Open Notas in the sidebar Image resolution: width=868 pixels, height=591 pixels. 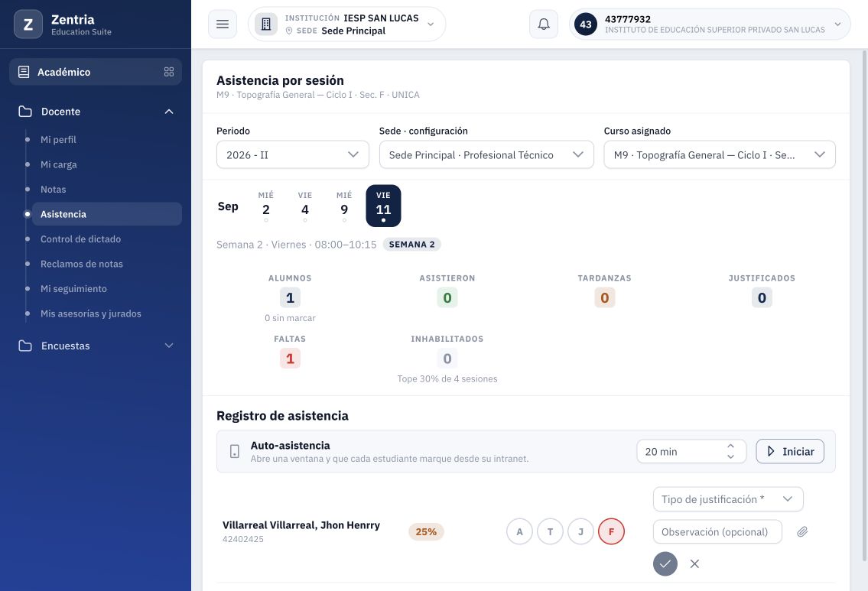pos(53,190)
